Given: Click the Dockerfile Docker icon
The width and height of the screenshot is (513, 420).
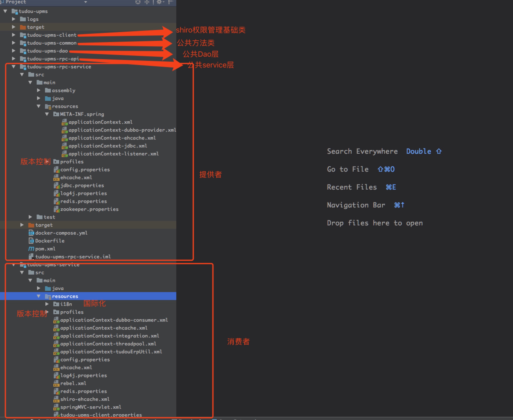Looking at the screenshot, I should point(31,241).
